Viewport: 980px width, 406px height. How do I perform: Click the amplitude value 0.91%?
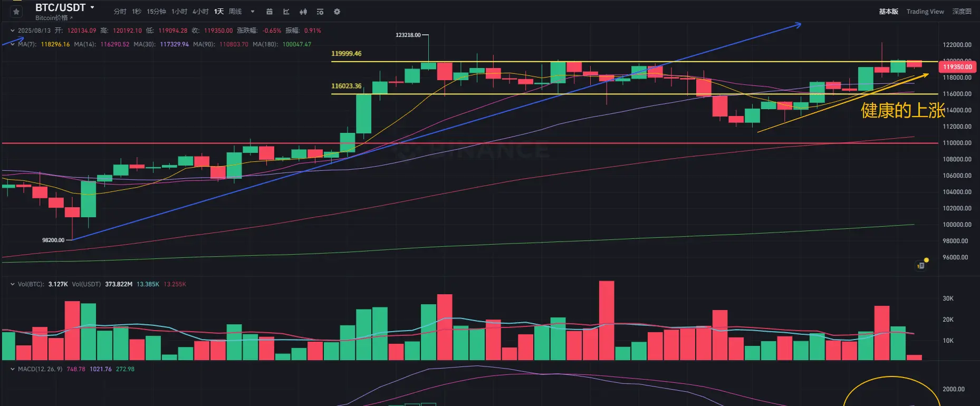click(x=312, y=31)
